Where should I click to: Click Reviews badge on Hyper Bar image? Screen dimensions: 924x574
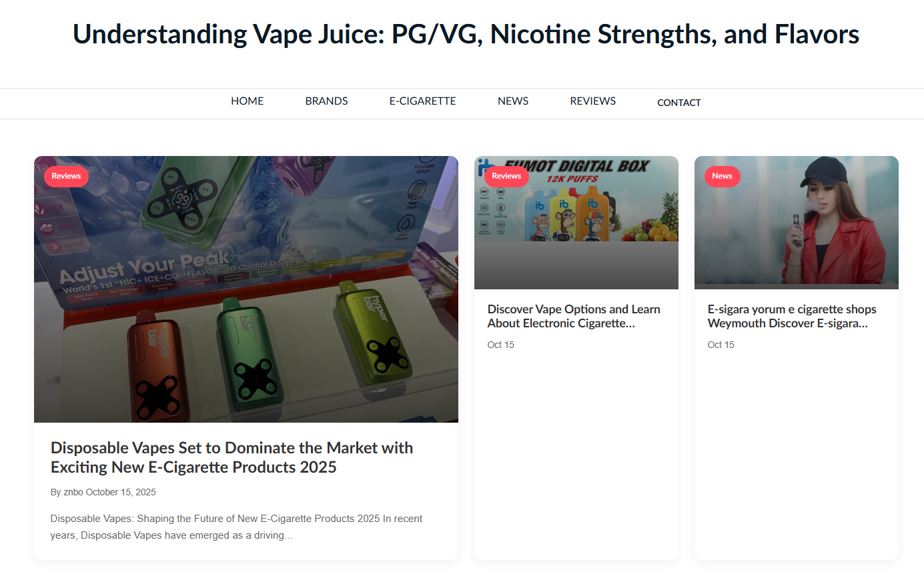(66, 176)
